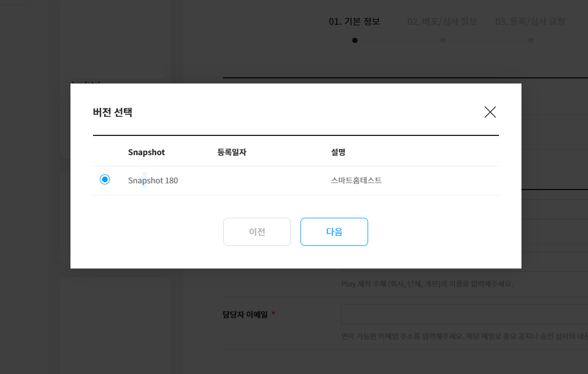Image resolution: width=588 pixels, height=374 pixels.
Task: Close the 버전 선택 dialog with X
Action: 490,112
